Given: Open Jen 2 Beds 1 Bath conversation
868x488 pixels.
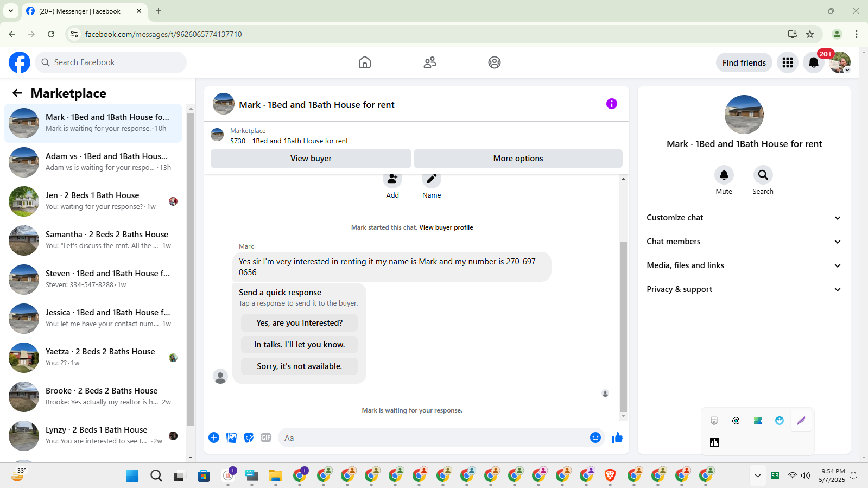Looking at the screenshot, I should (x=93, y=201).
